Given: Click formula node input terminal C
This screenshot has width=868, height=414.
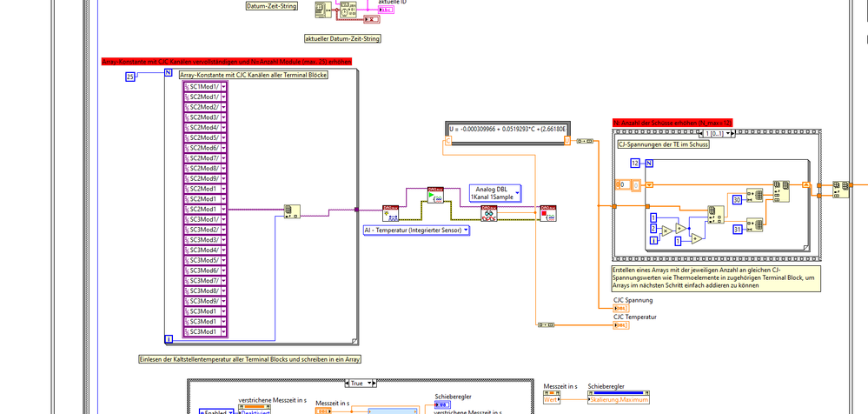Looking at the screenshot, I should coord(447,142).
